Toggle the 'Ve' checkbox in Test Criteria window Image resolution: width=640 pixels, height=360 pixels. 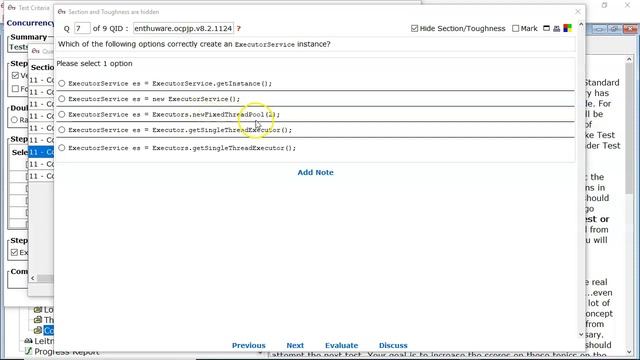[16, 76]
